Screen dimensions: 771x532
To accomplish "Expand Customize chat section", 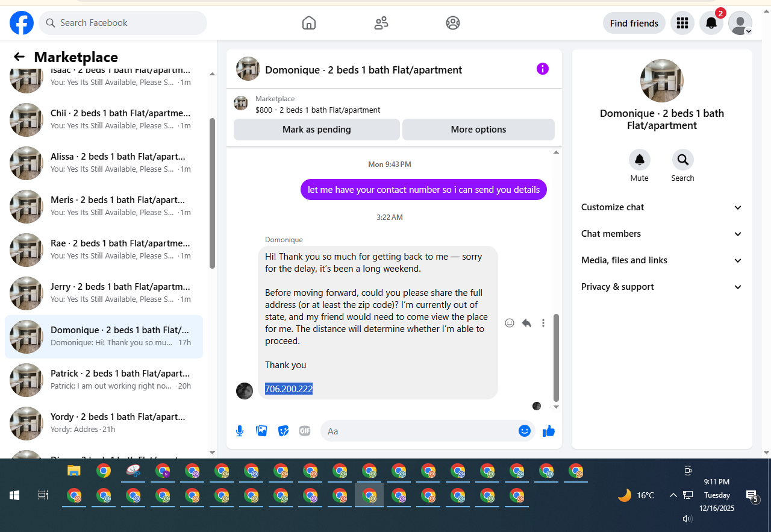I will (661, 207).
